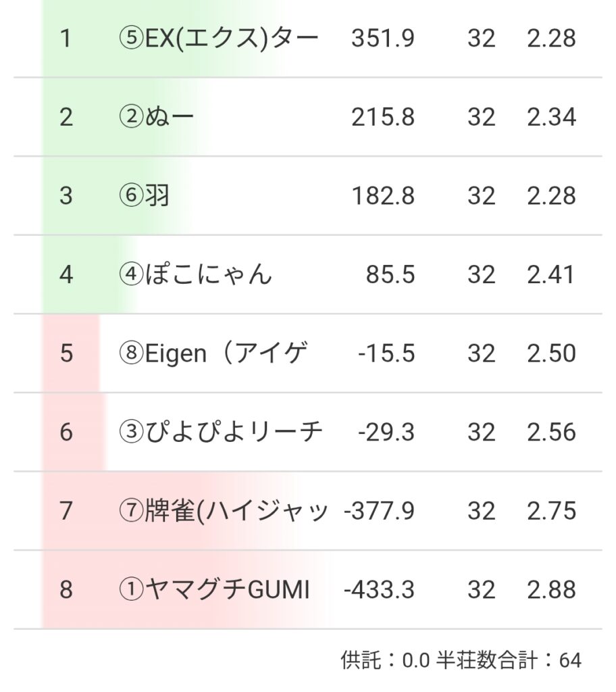The width and height of the screenshot is (616, 692).
Task: Click the score 351.9
Action: coord(383,39)
